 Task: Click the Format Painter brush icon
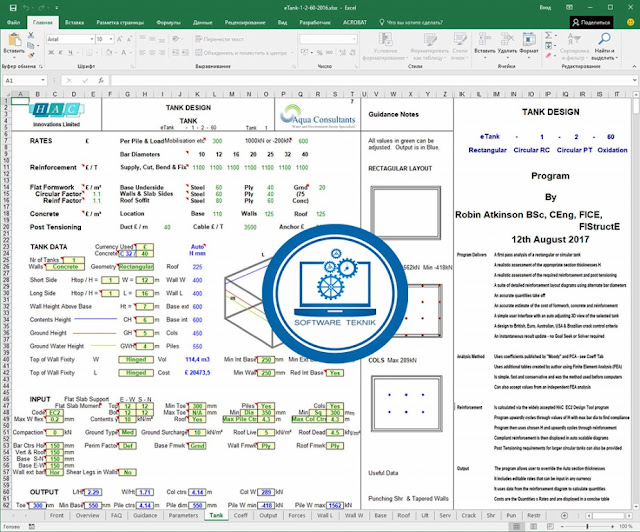click(31, 55)
